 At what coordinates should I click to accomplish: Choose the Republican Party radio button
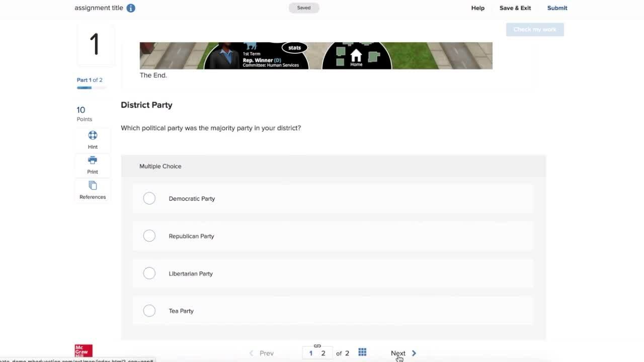click(x=149, y=236)
